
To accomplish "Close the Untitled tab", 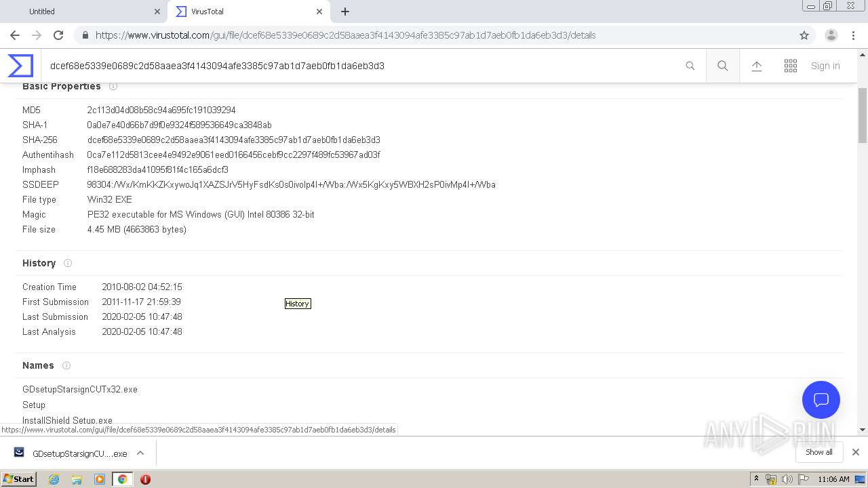I will pyautogui.click(x=157, y=12).
